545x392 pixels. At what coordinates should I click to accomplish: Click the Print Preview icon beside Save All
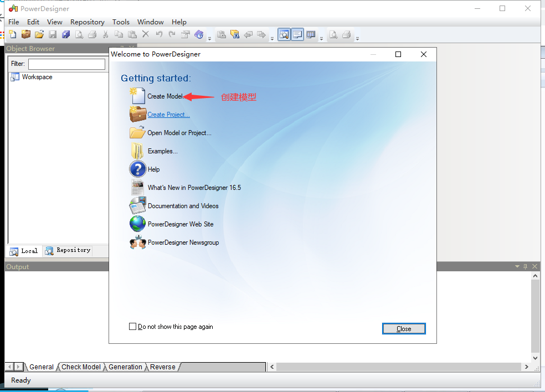[x=79, y=34]
